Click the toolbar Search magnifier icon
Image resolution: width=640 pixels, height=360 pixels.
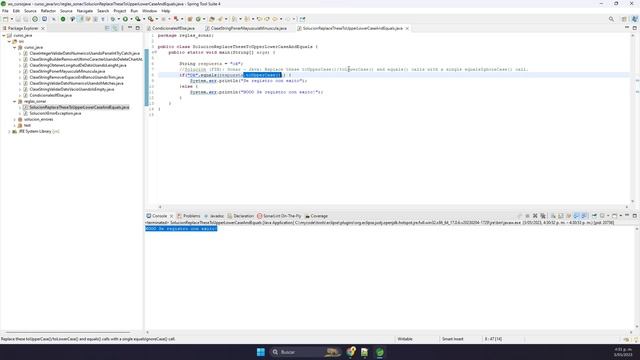611,19
